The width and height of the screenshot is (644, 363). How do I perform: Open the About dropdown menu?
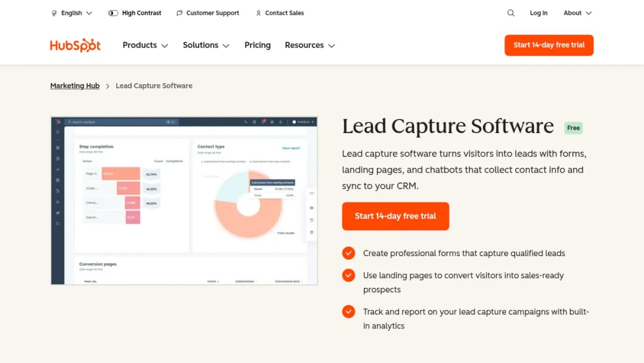tap(577, 13)
